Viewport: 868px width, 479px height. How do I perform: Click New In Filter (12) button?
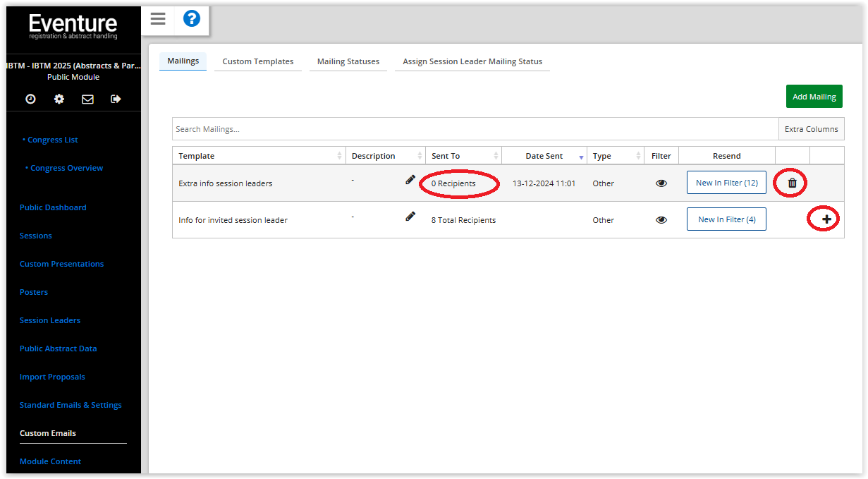pyautogui.click(x=726, y=183)
